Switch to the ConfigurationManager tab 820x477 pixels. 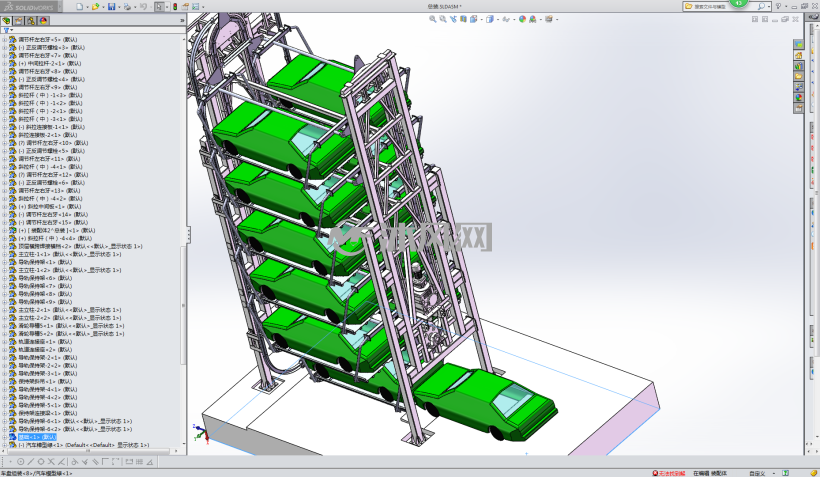pyautogui.click(x=31, y=21)
